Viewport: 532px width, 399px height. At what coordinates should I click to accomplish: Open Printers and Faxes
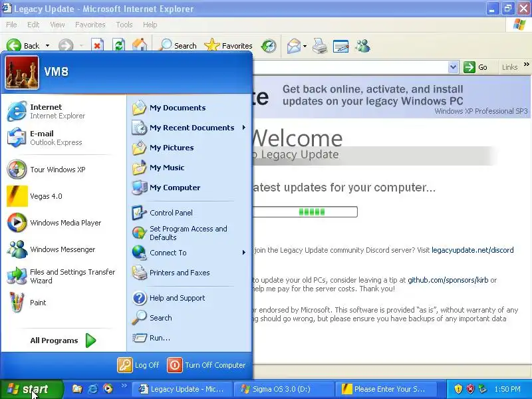pyautogui.click(x=189, y=273)
